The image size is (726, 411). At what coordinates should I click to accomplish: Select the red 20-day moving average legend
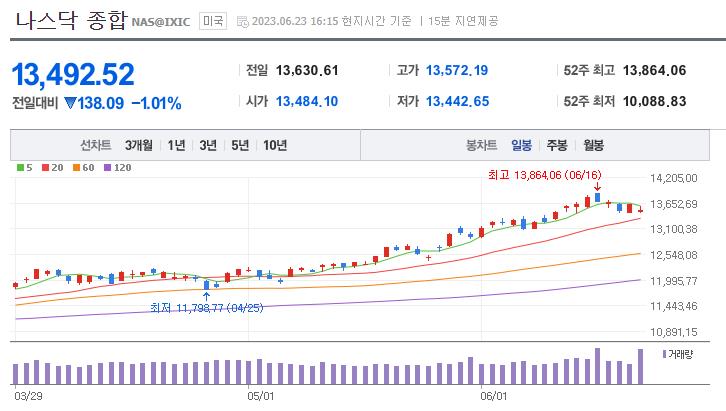coord(52,167)
